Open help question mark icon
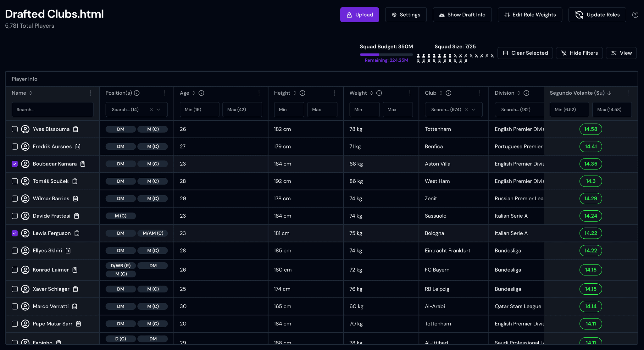Image resolution: width=644 pixels, height=350 pixels. 635,15
